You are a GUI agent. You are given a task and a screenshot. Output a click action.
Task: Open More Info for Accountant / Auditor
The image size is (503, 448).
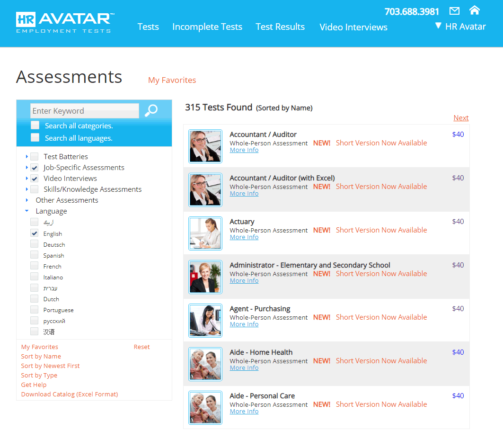click(x=244, y=150)
